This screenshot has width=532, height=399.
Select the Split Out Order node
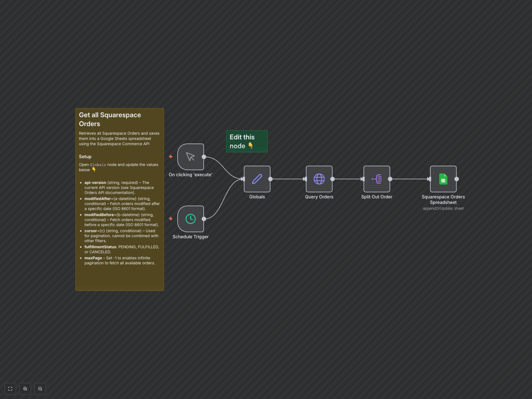[376, 179]
